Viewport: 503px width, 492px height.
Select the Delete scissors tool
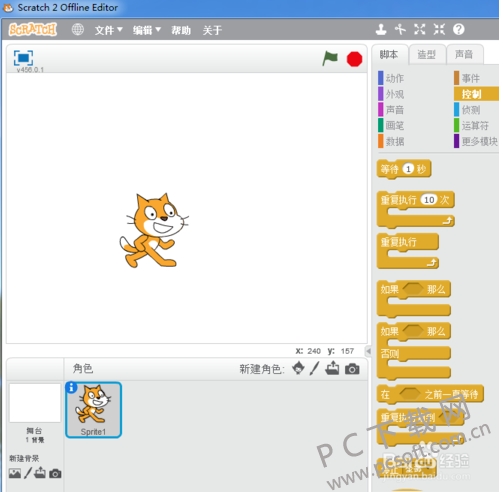(x=400, y=29)
